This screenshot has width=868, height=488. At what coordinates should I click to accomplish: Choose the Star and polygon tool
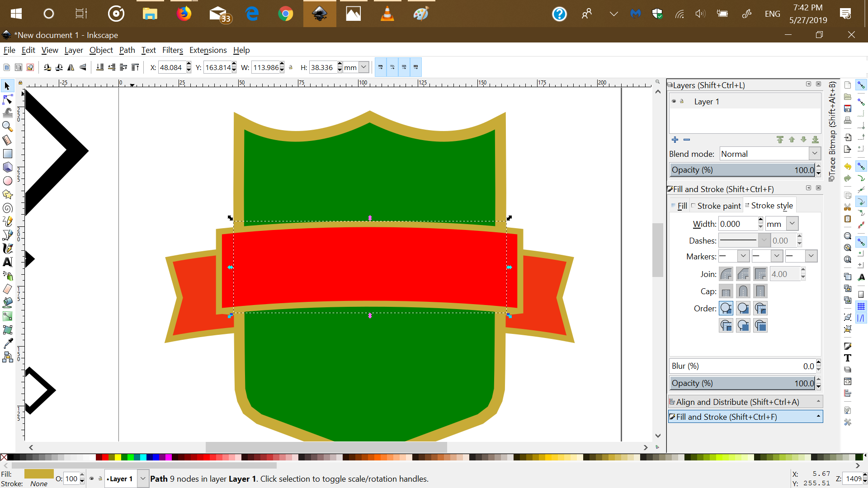pos(8,194)
